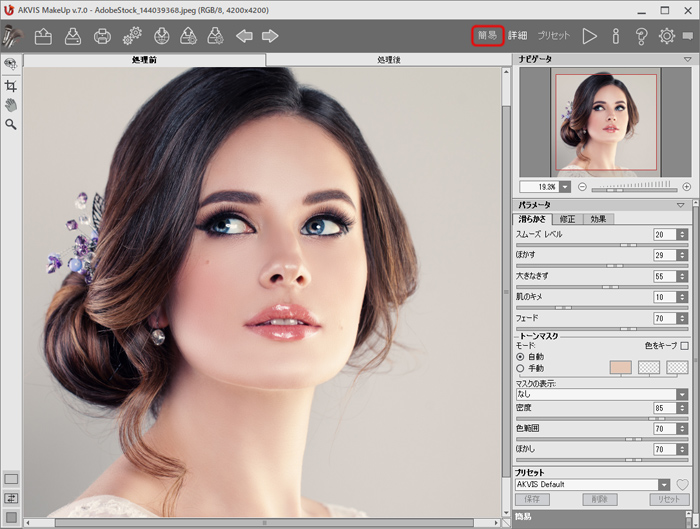Switch to 詳細 mode

pos(517,36)
